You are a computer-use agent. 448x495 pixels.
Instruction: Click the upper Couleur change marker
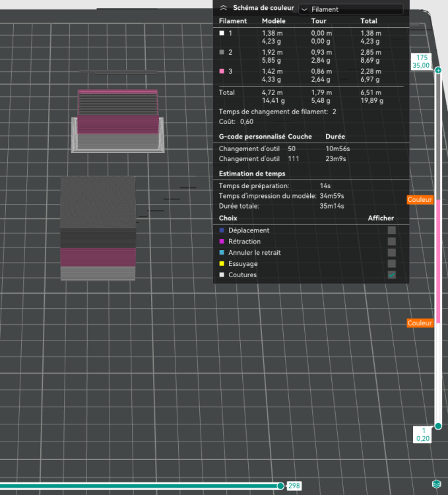coord(420,199)
